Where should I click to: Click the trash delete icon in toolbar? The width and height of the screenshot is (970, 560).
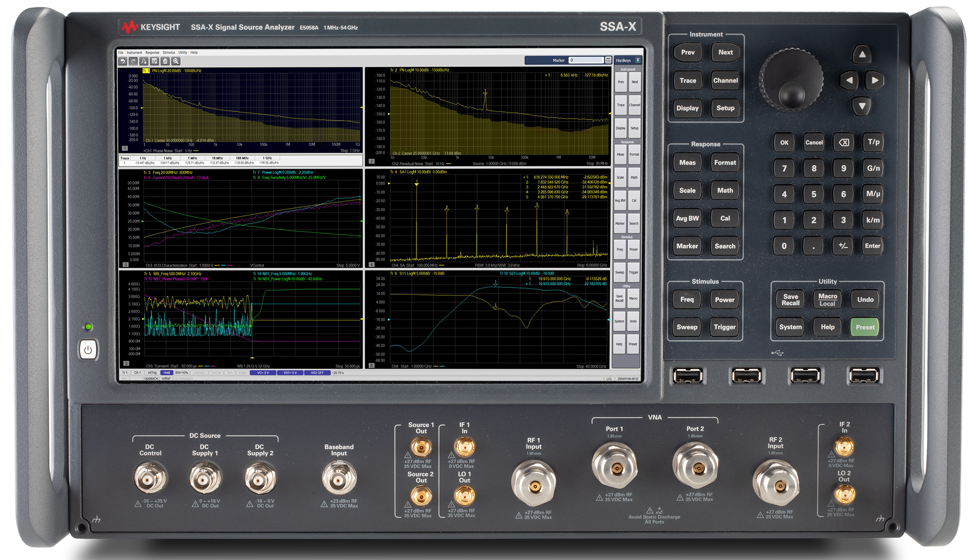coord(165,61)
